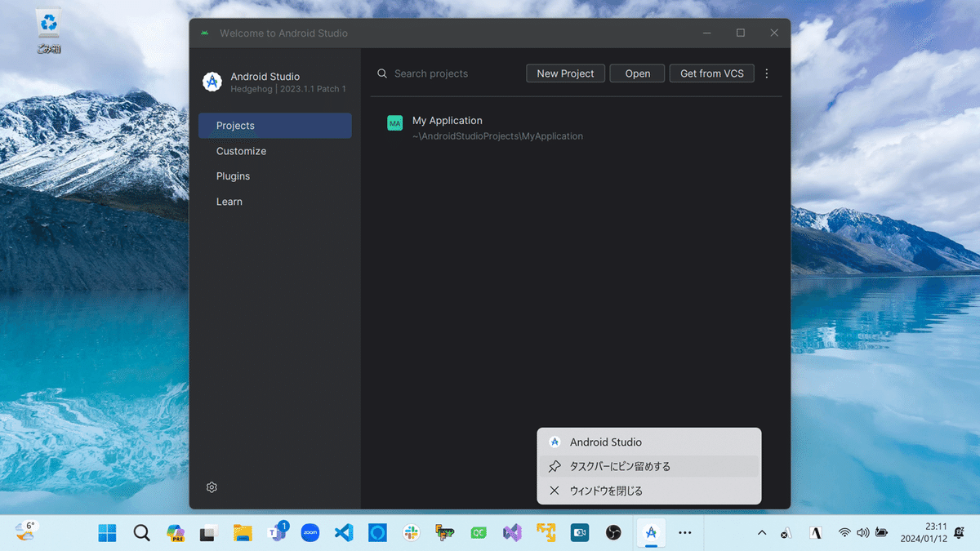
Task: Click the taskbar Search icon
Action: click(x=141, y=533)
